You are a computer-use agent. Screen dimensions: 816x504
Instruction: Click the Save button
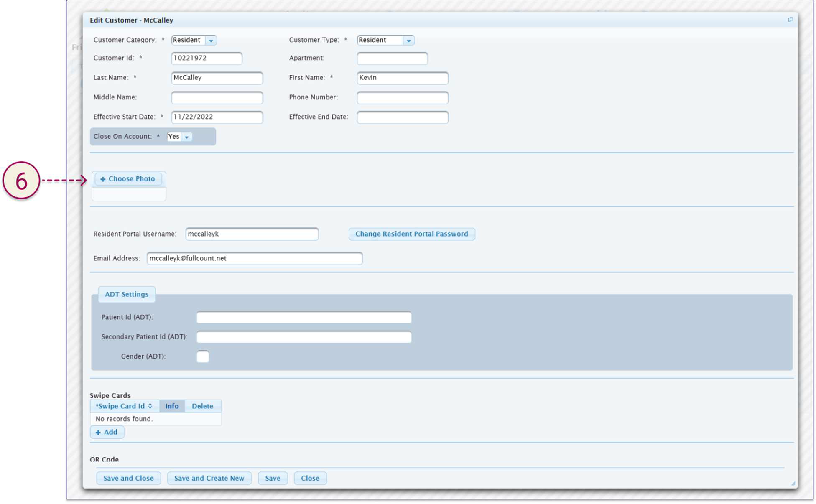[273, 478]
